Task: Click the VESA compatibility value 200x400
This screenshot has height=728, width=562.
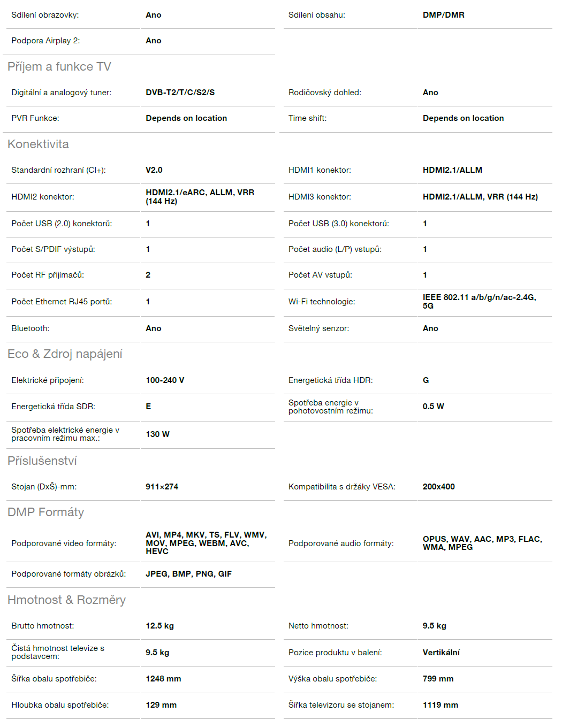Action: [x=438, y=487]
